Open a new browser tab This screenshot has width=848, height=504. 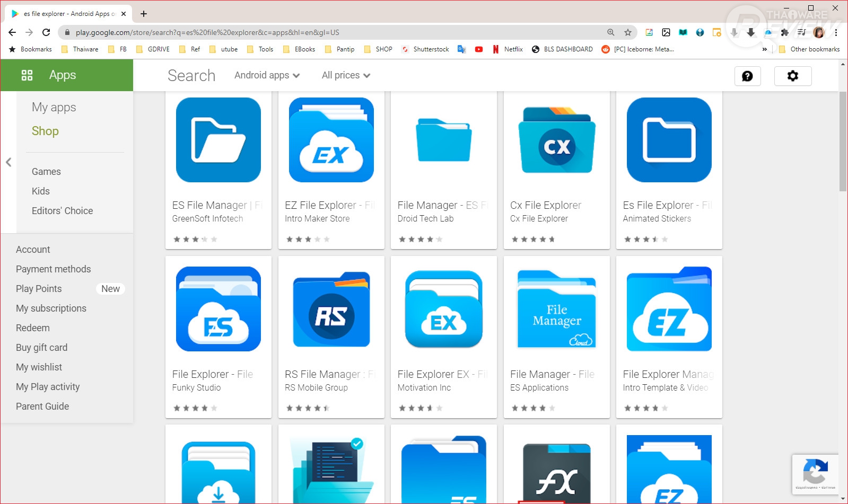click(144, 14)
